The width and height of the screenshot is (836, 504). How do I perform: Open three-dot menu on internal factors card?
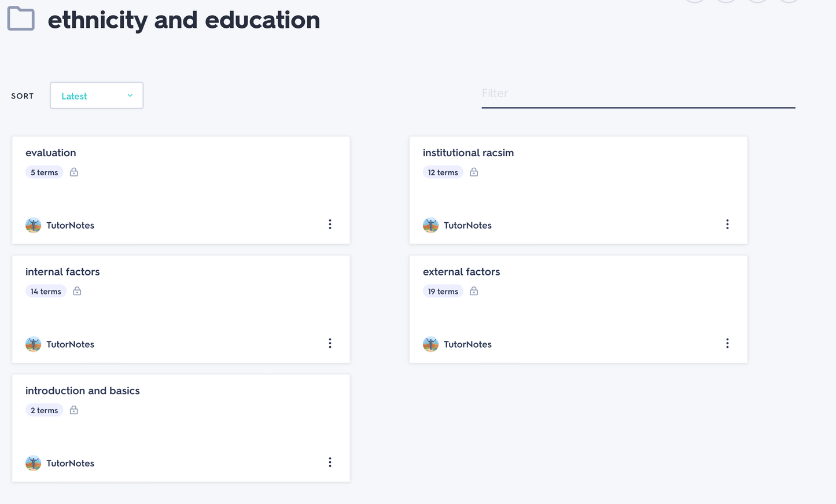[x=330, y=344]
